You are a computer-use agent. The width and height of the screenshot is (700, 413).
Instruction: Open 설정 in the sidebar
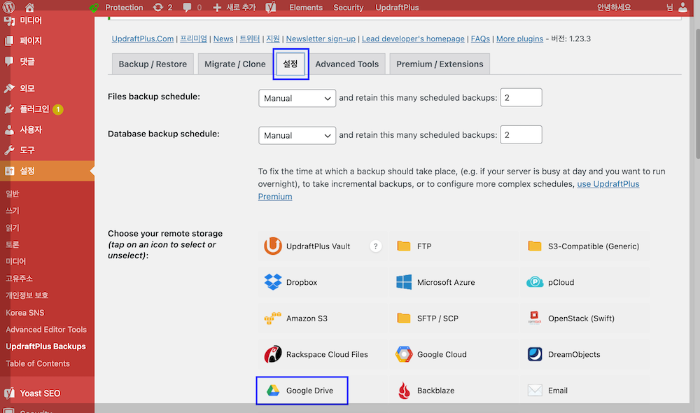pos(47,171)
